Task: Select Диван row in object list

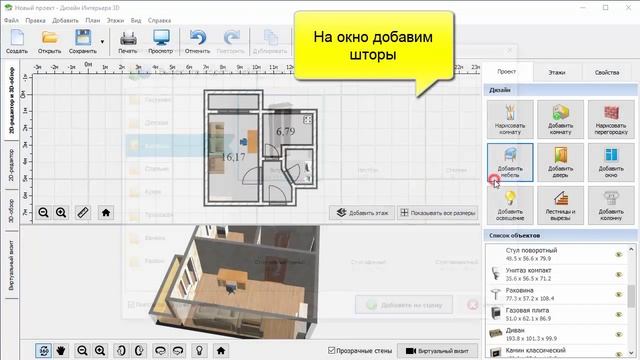Action: (x=556, y=334)
